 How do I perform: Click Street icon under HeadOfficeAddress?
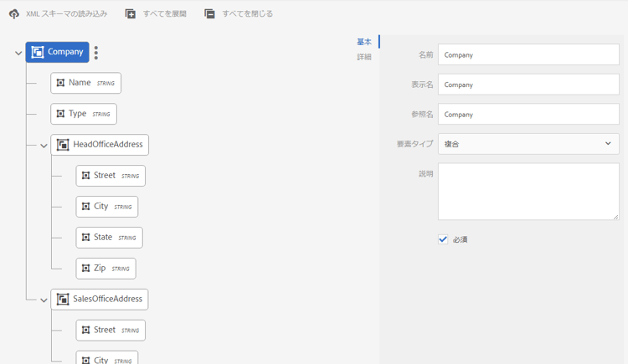click(x=85, y=176)
